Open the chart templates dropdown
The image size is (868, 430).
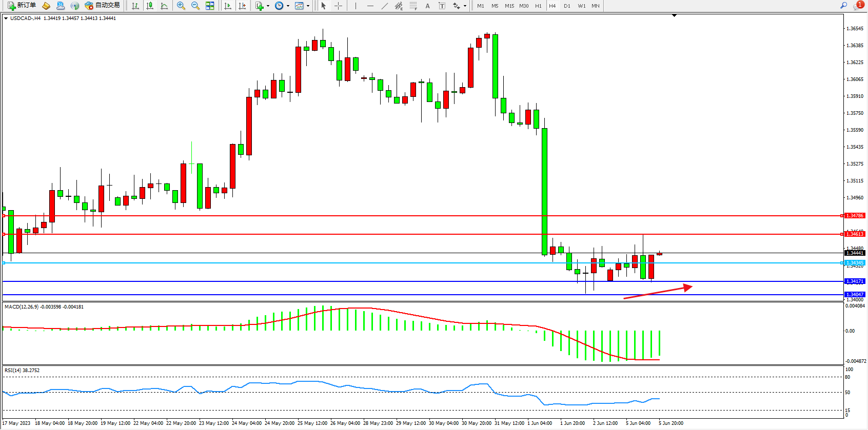pyautogui.click(x=308, y=6)
